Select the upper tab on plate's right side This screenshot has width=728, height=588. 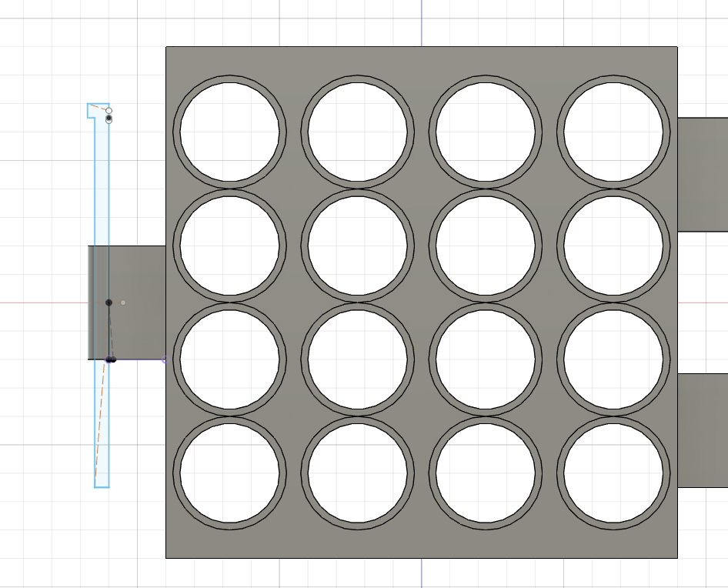(703, 175)
